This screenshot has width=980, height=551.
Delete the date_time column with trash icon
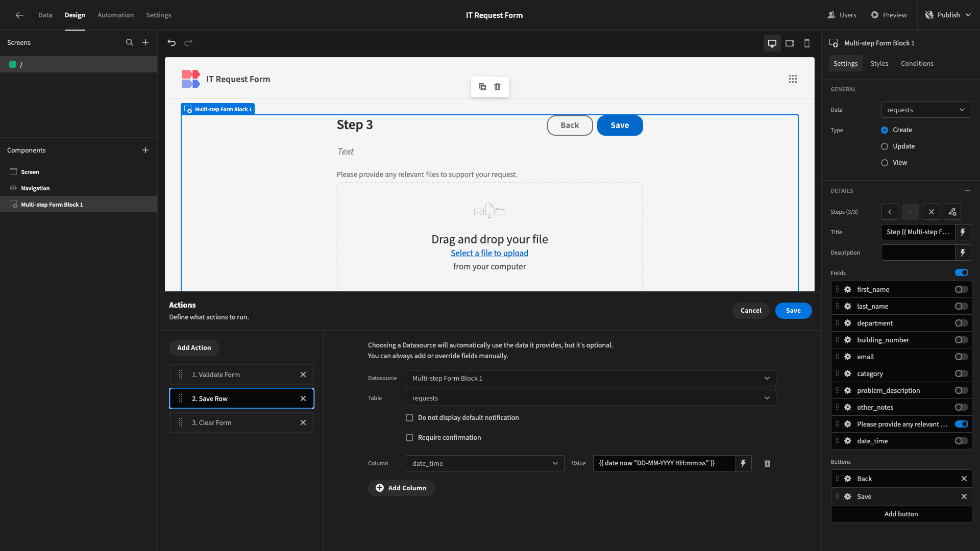767,463
